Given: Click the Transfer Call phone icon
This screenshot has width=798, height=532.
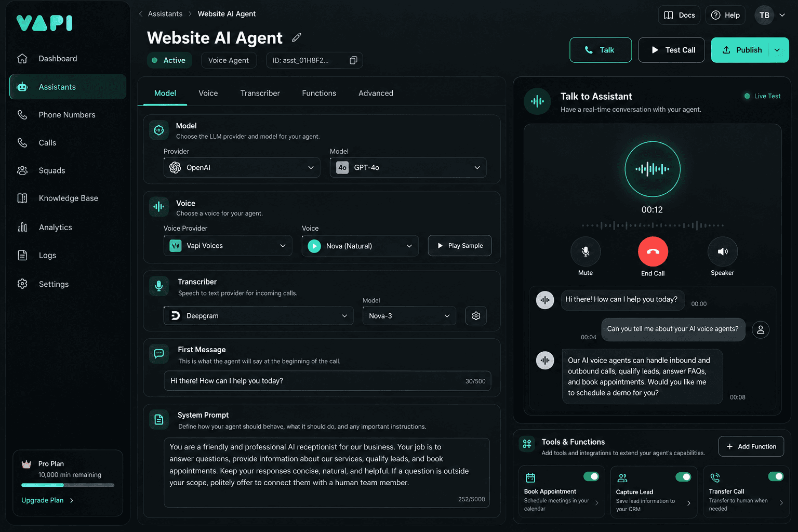Looking at the screenshot, I should [x=715, y=477].
